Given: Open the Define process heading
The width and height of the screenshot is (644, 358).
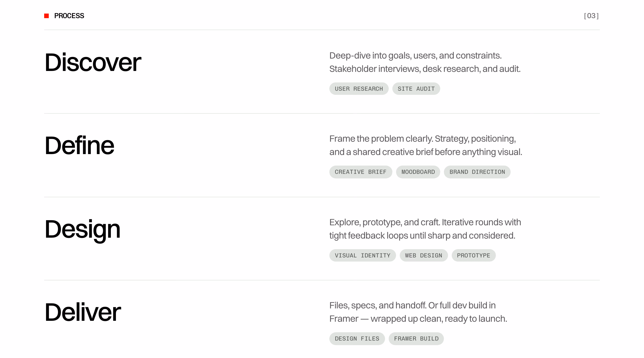Looking at the screenshot, I should (79, 145).
